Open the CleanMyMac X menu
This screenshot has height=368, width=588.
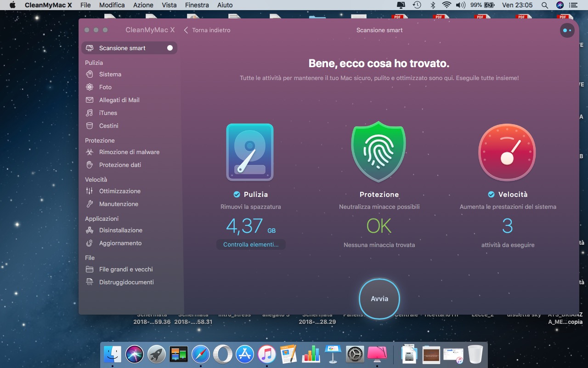48,5
